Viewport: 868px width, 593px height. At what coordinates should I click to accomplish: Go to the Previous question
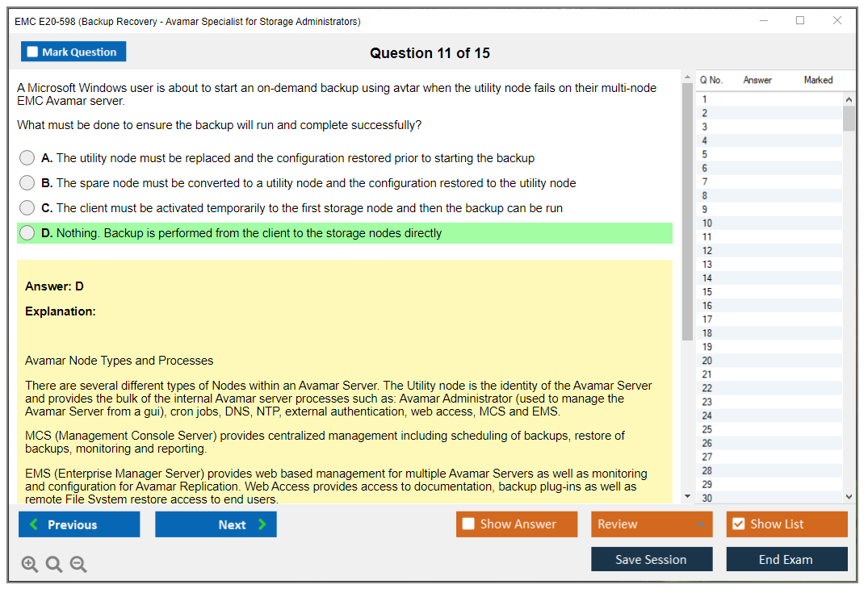[79, 524]
